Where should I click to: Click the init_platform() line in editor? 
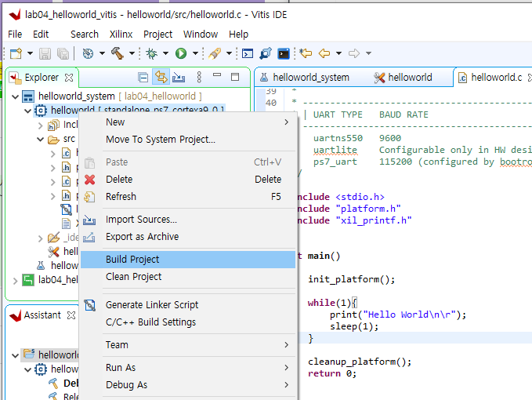click(351, 279)
